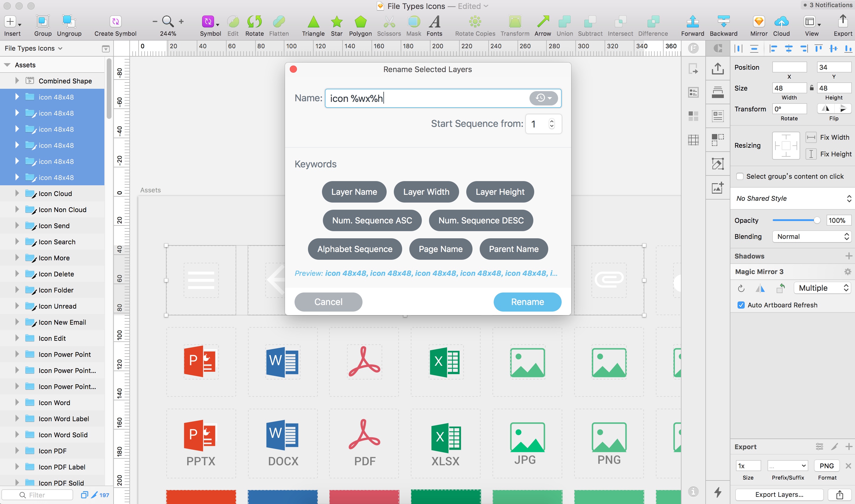Insert the Num. Sequence ASC keyword
The image size is (855, 504).
[x=372, y=220]
